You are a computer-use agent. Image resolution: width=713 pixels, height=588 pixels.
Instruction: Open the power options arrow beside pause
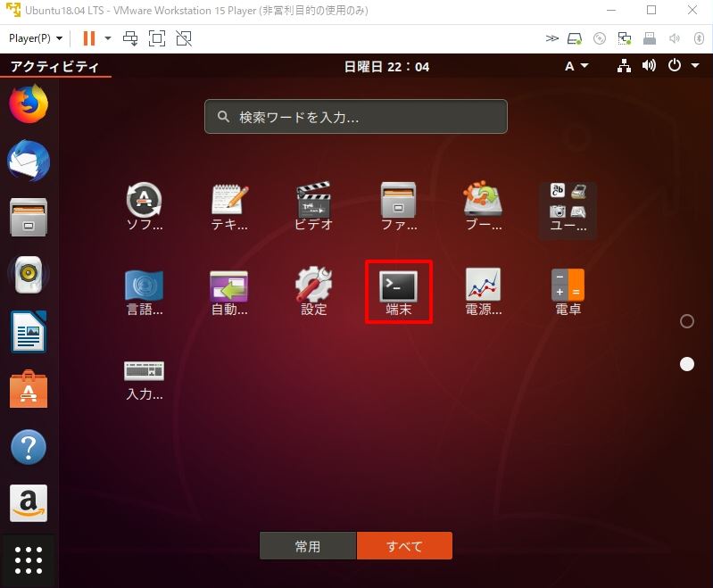pyautogui.click(x=108, y=38)
